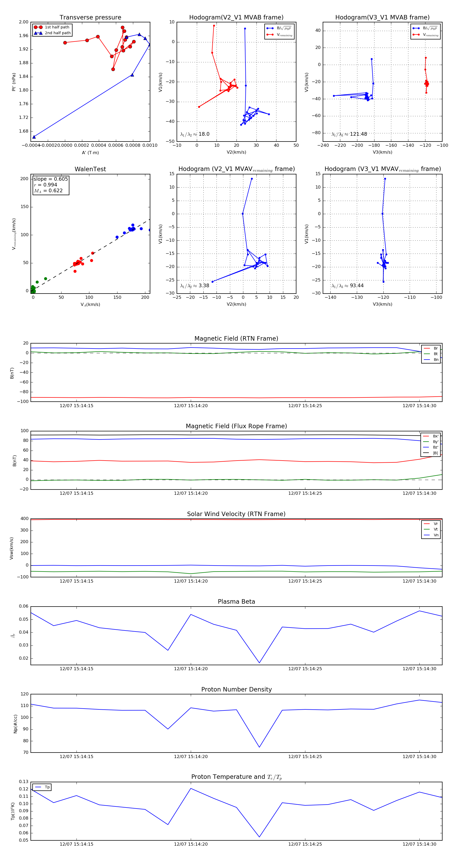Select the 'Vn' legend entry
Screen dimensions: 473x868
click(x=431, y=535)
